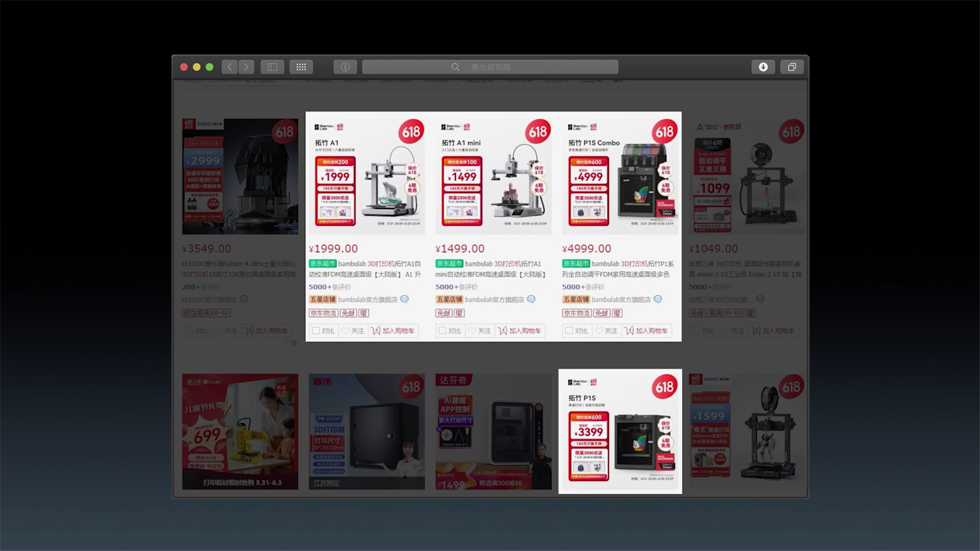
Task: Open the grid view toolbar icon
Action: [301, 67]
